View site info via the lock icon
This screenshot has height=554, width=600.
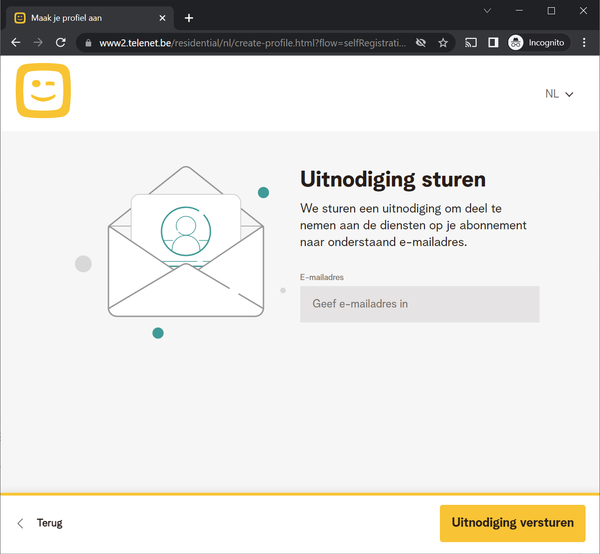coord(88,43)
